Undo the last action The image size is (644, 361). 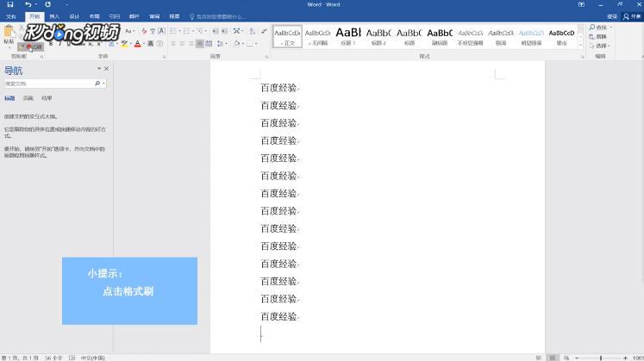(x=28, y=4)
